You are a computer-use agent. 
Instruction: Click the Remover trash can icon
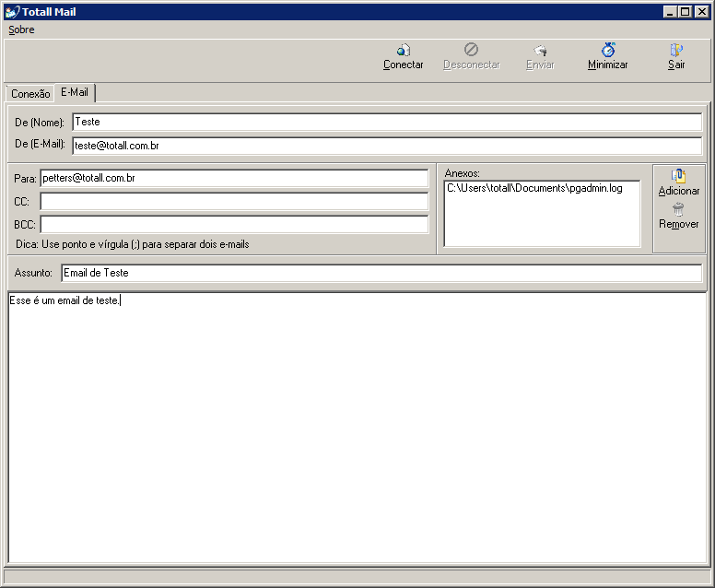[678, 209]
